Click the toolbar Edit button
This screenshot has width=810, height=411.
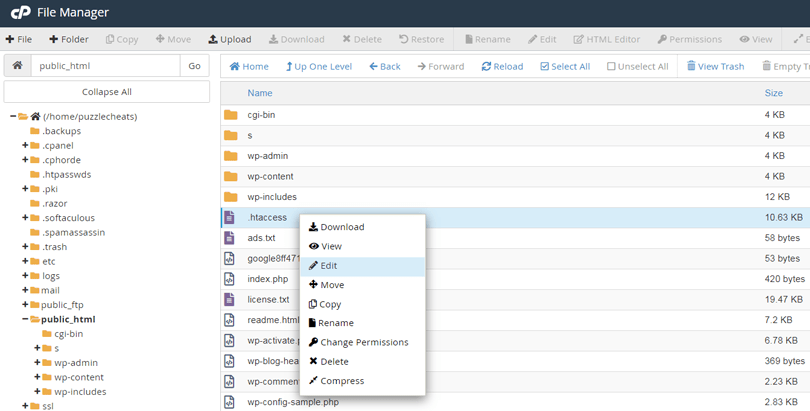click(x=542, y=39)
